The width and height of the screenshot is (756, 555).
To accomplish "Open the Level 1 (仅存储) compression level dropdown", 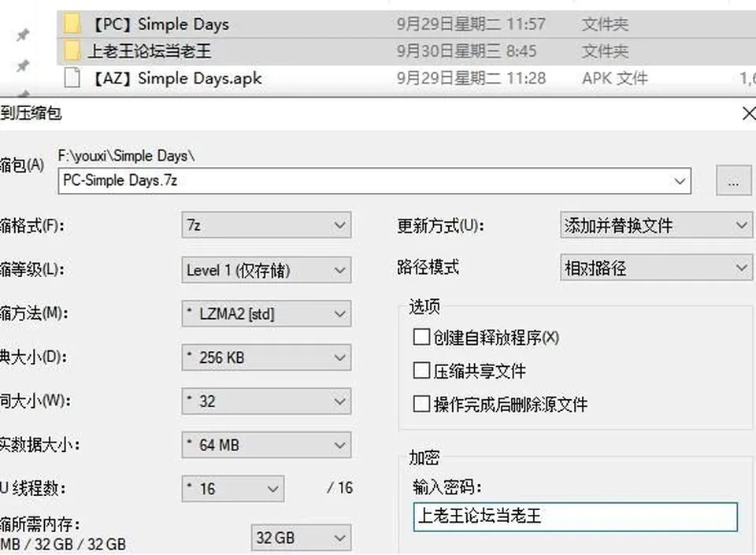I will pyautogui.click(x=266, y=270).
